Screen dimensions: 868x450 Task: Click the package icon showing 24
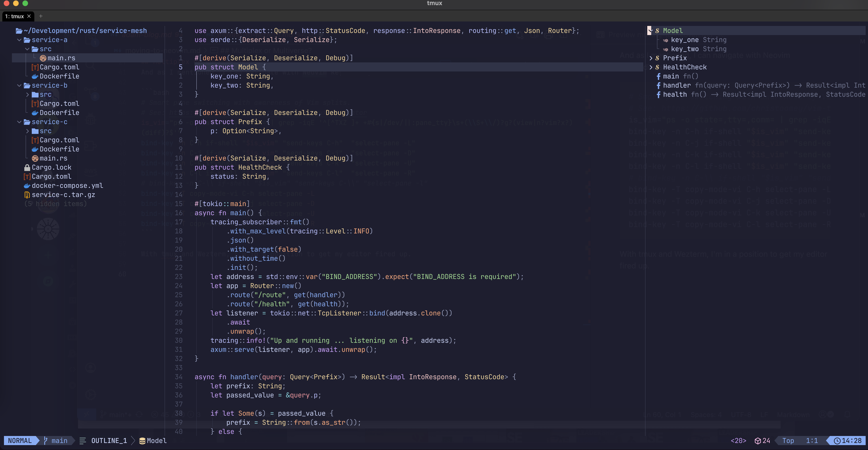[x=758, y=441]
